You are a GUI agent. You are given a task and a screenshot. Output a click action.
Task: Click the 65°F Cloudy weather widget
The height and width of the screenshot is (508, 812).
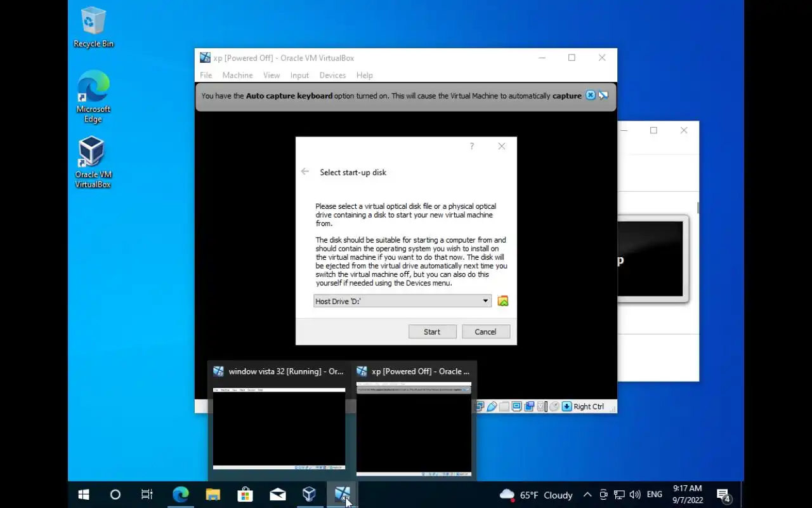(x=536, y=495)
